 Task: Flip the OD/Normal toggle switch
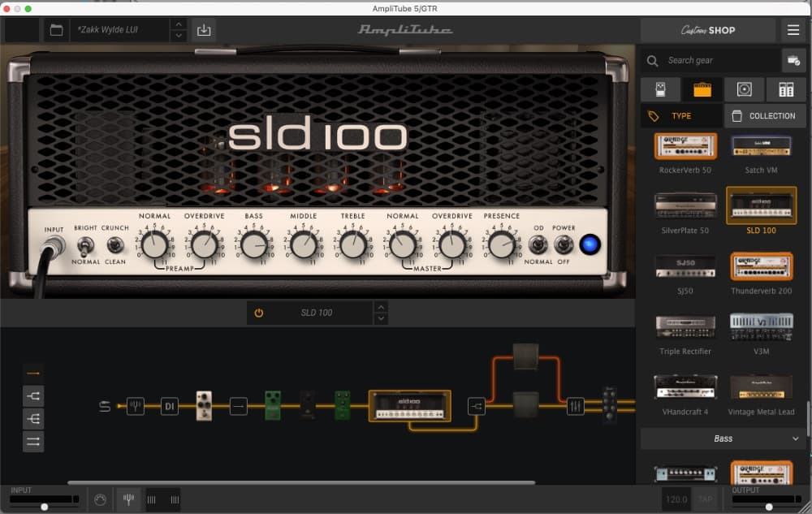(538, 244)
